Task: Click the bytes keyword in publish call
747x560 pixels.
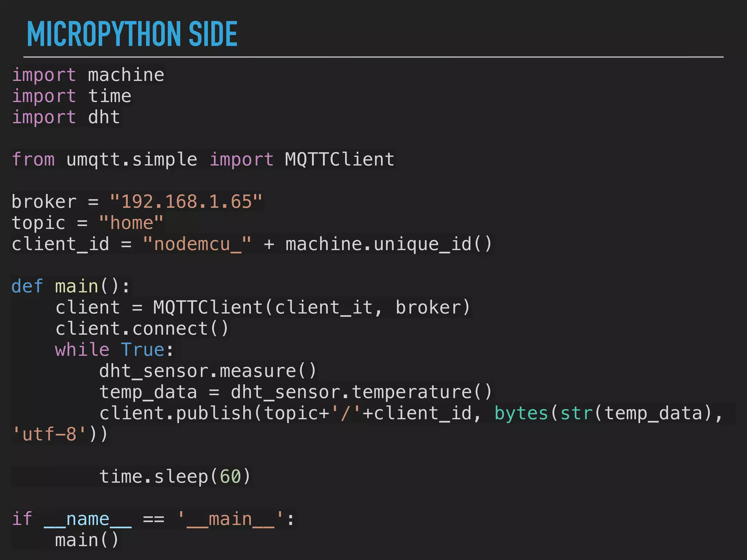Action: [521, 413]
